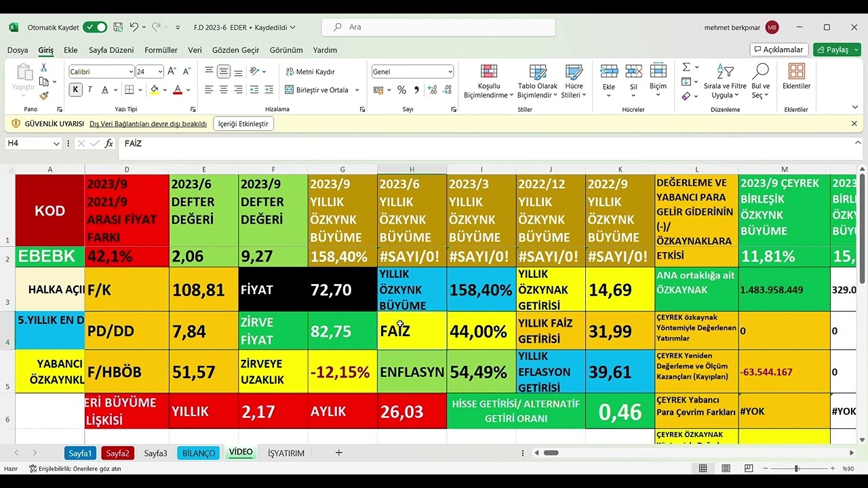Screen dimensions: 868x488
Task: Close the security warning bar
Action: click(x=854, y=123)
